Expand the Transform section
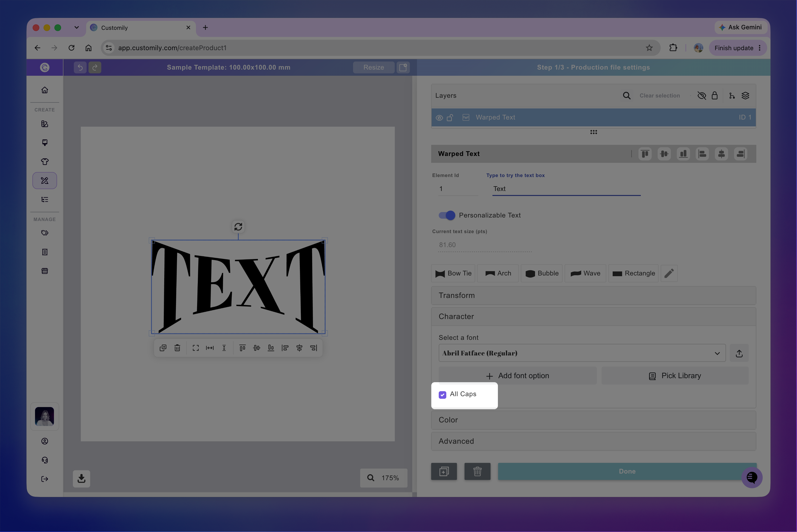 (x=593, y=296)
